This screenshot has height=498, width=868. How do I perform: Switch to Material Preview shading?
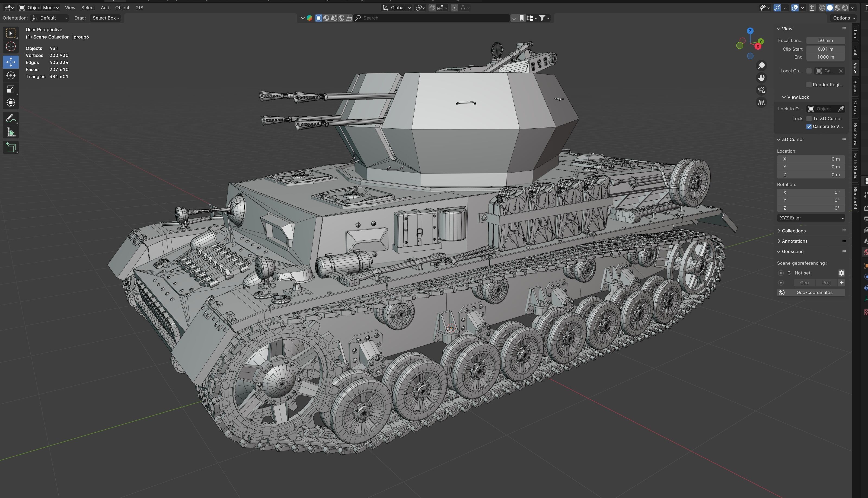click(x=838, y=8)
